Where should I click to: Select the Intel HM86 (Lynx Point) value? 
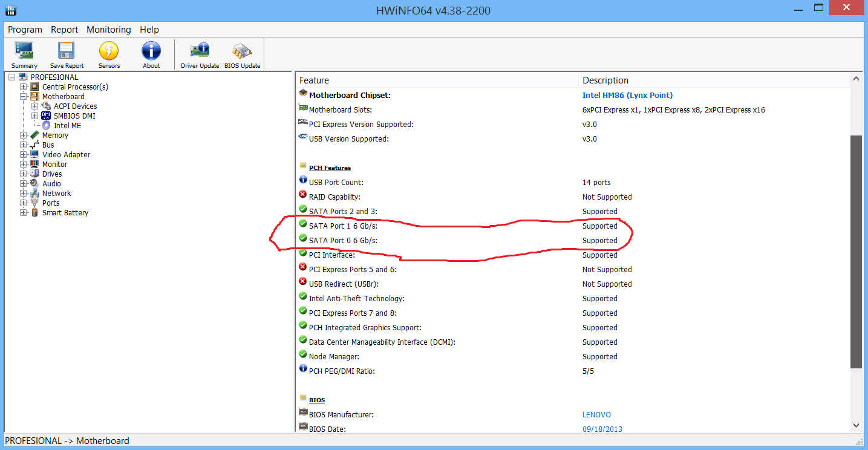(627, 95)
